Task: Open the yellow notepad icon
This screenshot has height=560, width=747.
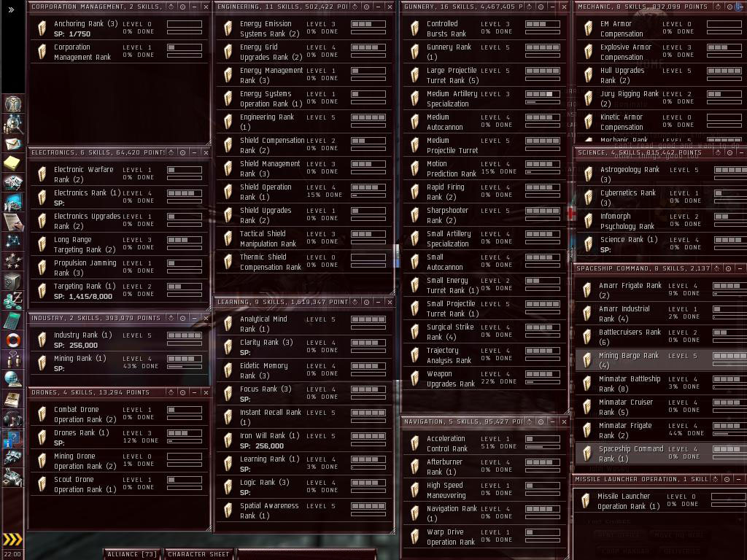Action: click(13, 163)
